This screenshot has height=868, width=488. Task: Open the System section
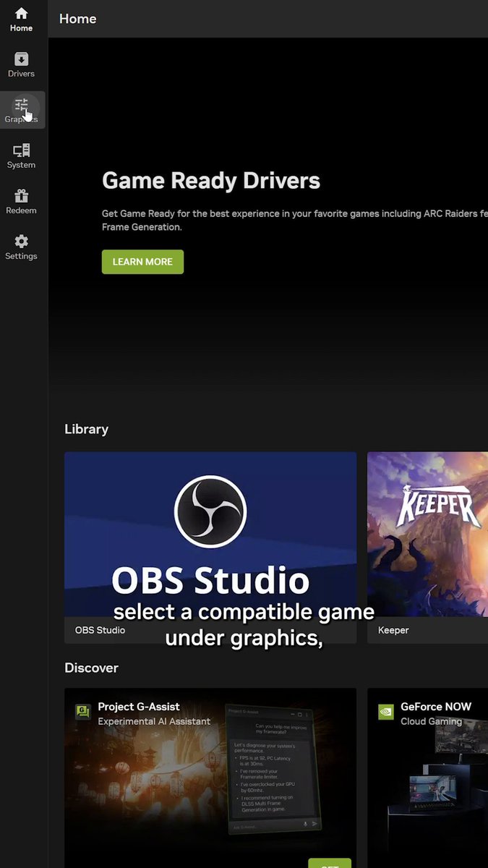(22, 156)
